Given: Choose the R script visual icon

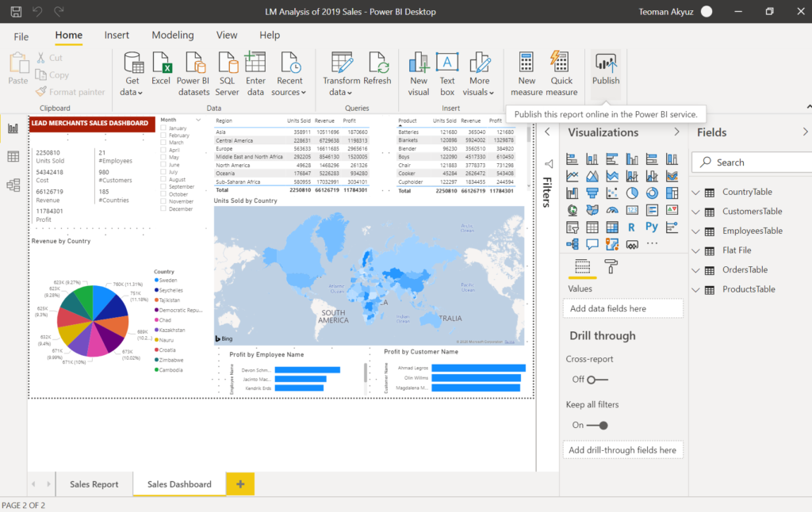Looking at the screenshot, I should [x=632, y=227].
